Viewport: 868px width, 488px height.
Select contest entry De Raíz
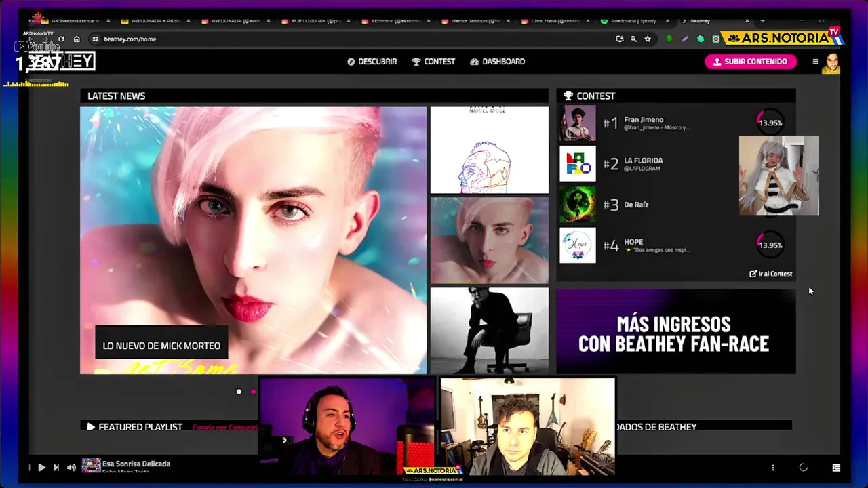coord(676,204)
